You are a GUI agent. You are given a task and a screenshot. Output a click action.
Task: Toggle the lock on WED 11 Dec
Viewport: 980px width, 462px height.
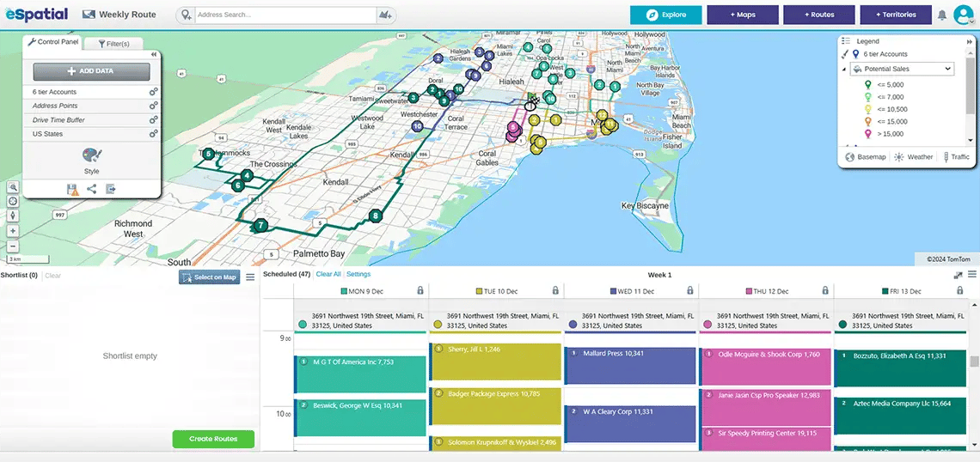[x=690, y=290]
